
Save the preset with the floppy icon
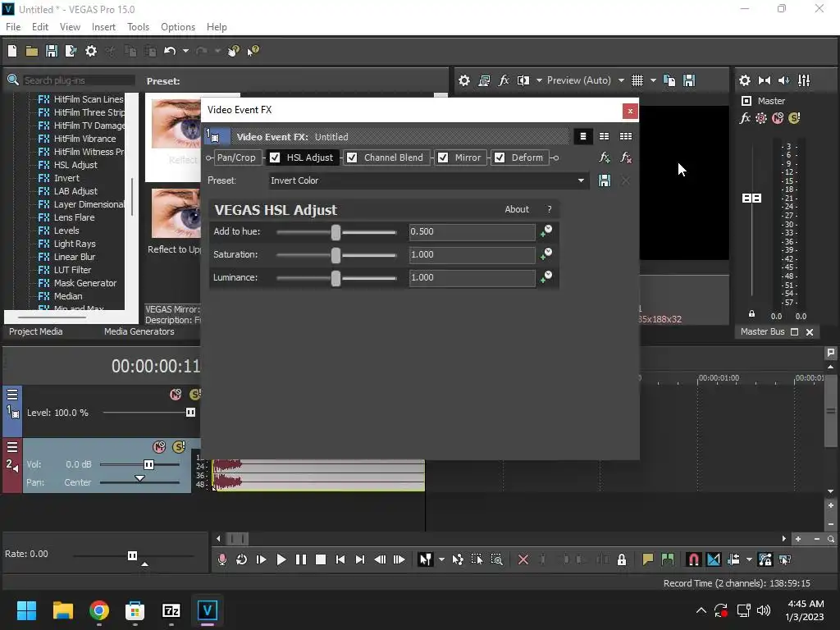(x=605, y=180)
